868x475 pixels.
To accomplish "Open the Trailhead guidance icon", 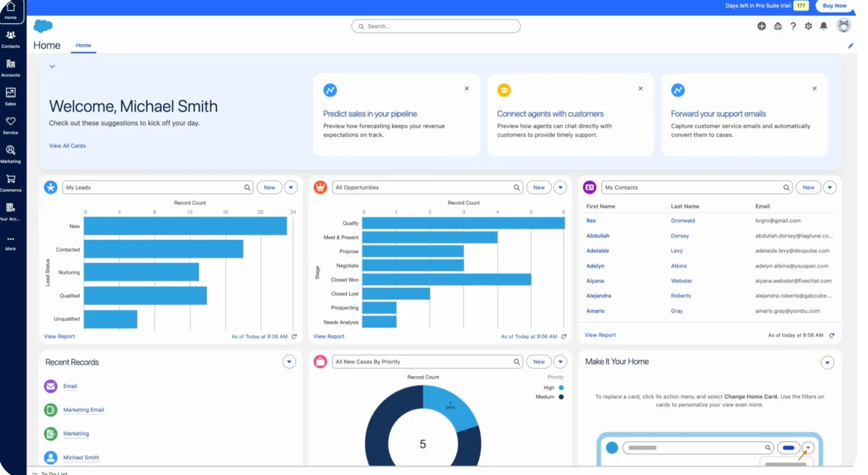I will point(778,26).
